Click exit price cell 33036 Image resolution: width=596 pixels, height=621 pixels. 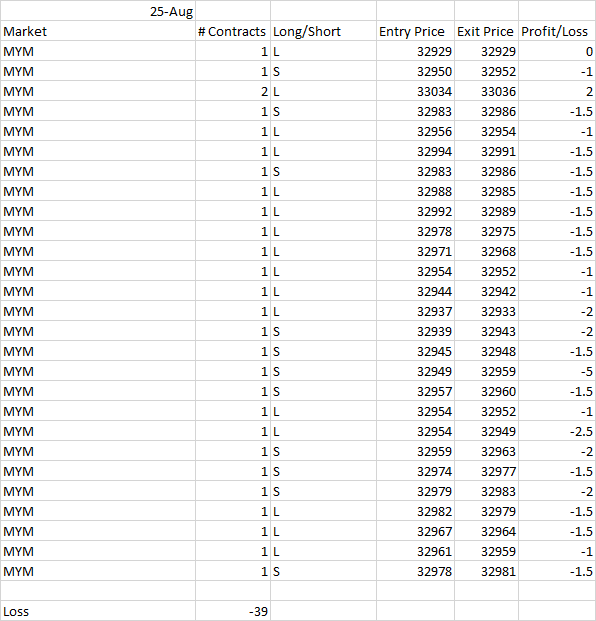[x=486, y=91]
